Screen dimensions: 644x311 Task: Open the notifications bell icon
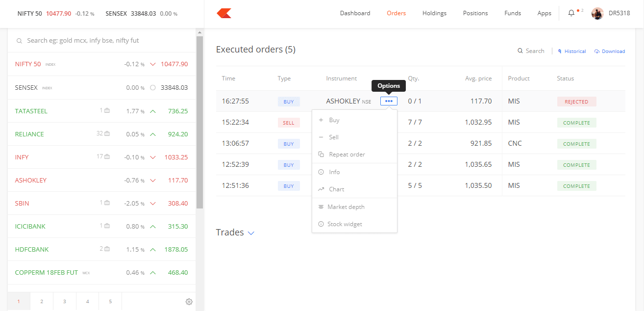click(x=571, y=13)
